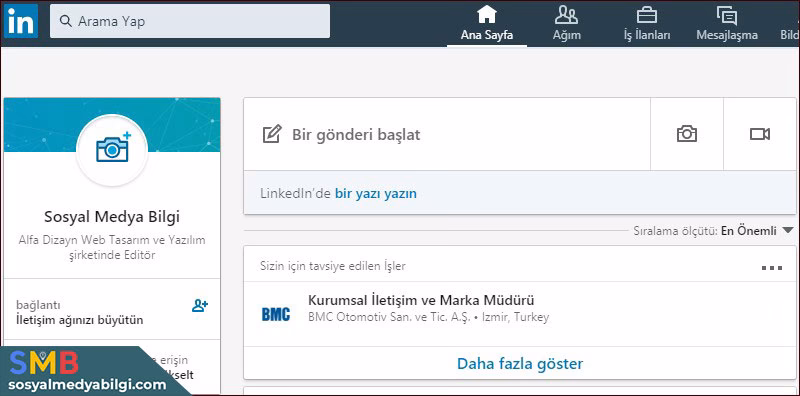Click the home house icon
The height and width of the screenshot is (396, 800).
pyautogui.click(x=487, y=15)
